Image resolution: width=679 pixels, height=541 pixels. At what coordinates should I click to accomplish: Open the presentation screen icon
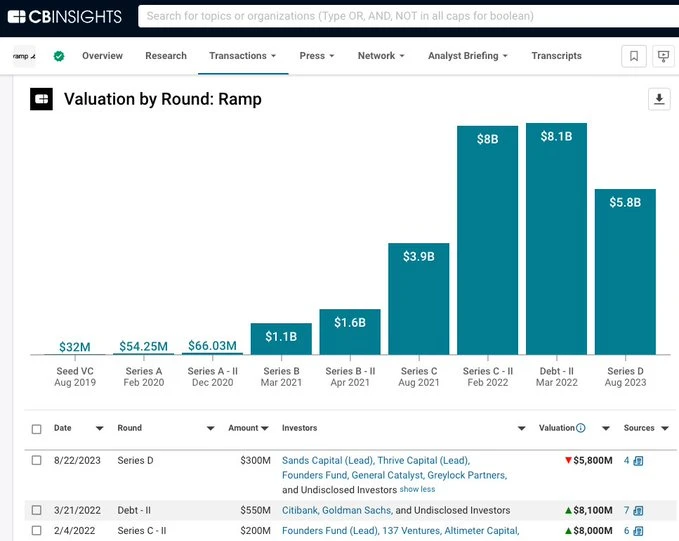pyautogui.click(x=663, y=56)
